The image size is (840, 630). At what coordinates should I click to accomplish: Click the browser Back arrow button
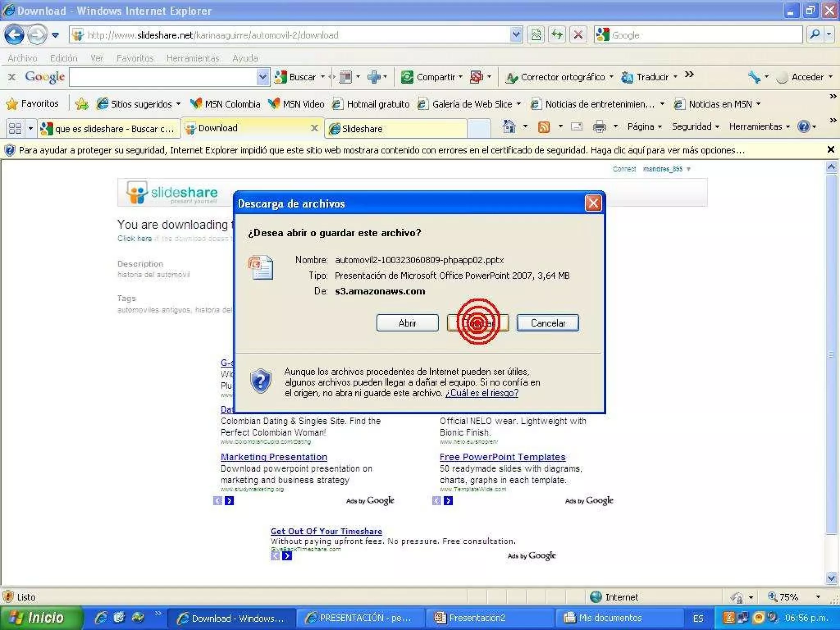[15, 35]
